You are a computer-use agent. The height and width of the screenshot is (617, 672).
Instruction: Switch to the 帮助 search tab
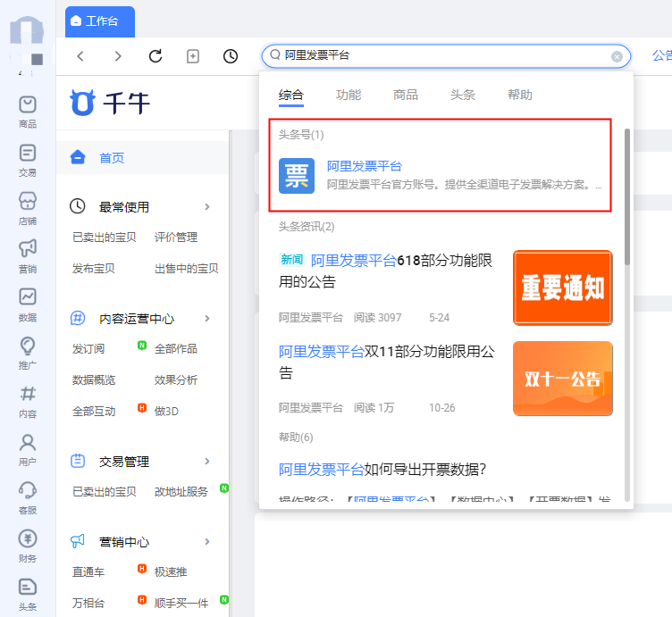pyautogui.click(x=520, y=95)
